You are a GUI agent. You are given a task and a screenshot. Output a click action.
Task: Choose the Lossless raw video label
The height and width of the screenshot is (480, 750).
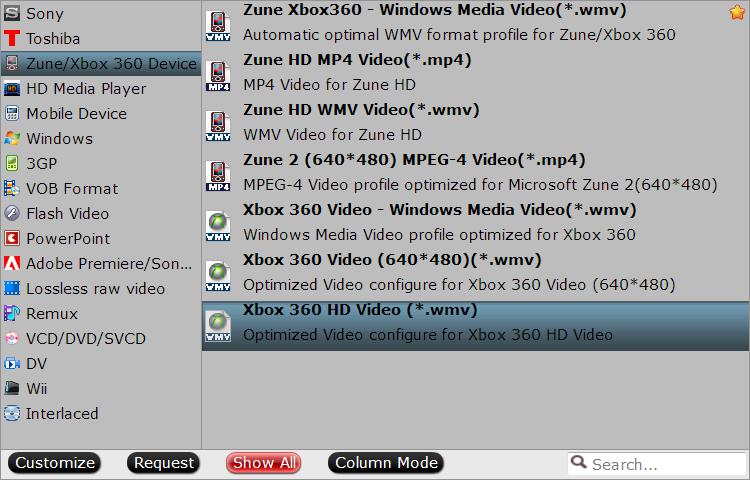(x=96, y=288)
